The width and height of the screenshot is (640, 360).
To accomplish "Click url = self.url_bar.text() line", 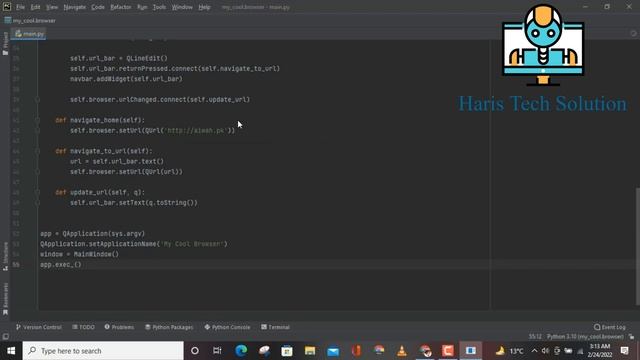I will tap(117, 162).
